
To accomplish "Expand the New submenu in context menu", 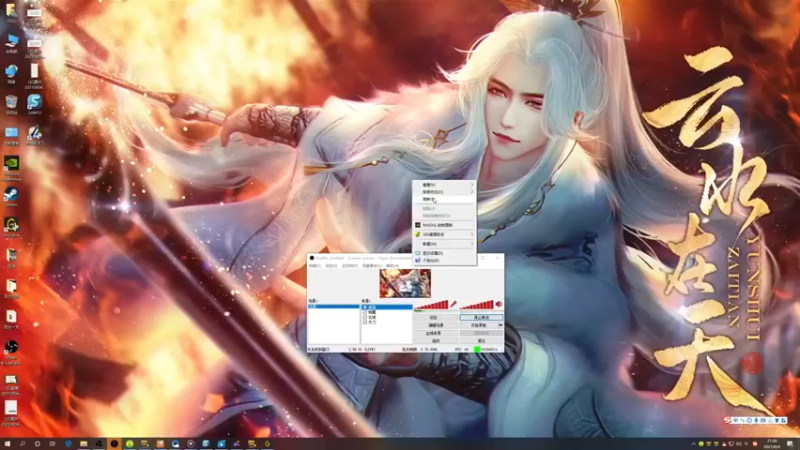I will [x=444, y=244].
